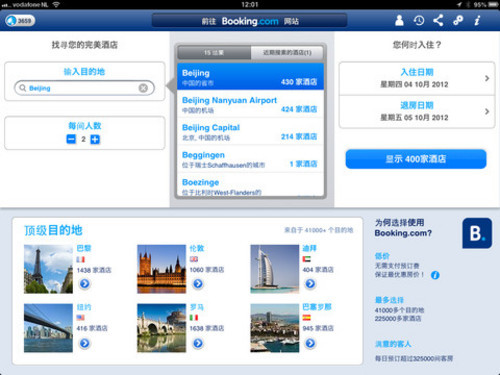Tap the arrow button under Rome 1638 hotels

(198, 343)
